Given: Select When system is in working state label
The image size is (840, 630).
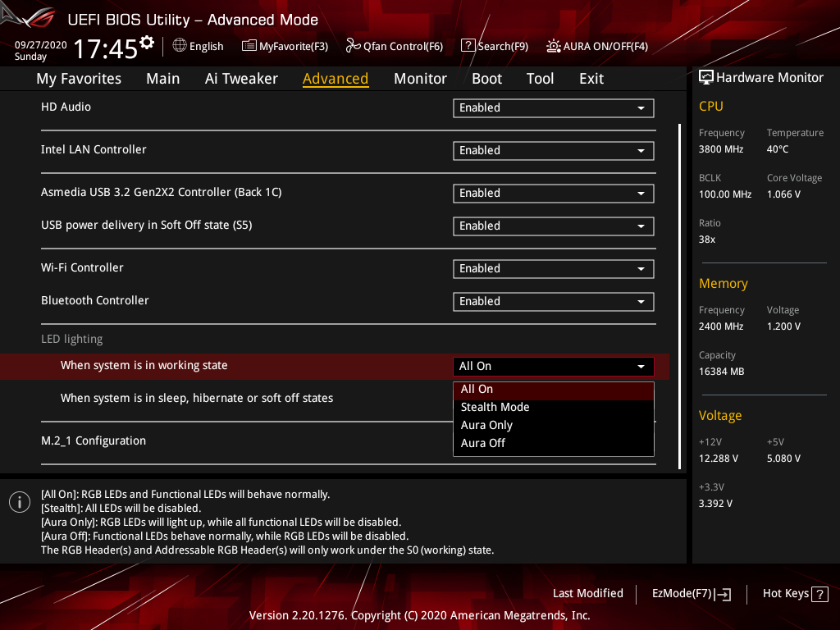Looking at the screenshot, I should click(x=144, y=365).
